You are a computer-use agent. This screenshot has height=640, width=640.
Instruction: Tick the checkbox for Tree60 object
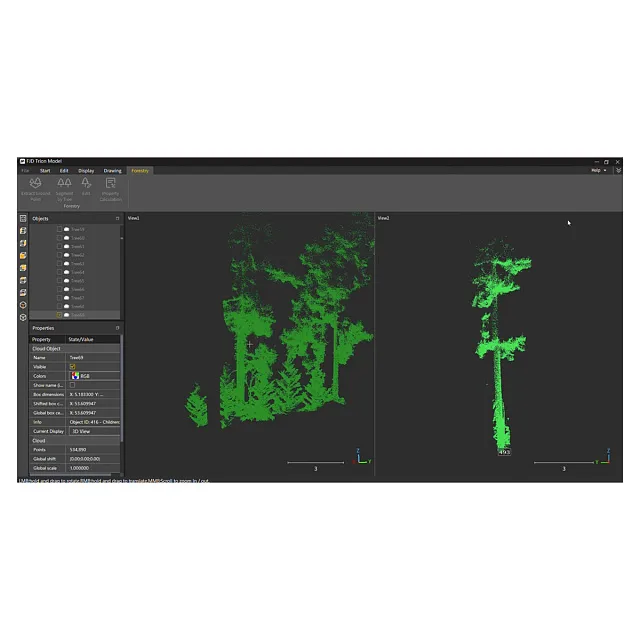(x=59, y=237)
